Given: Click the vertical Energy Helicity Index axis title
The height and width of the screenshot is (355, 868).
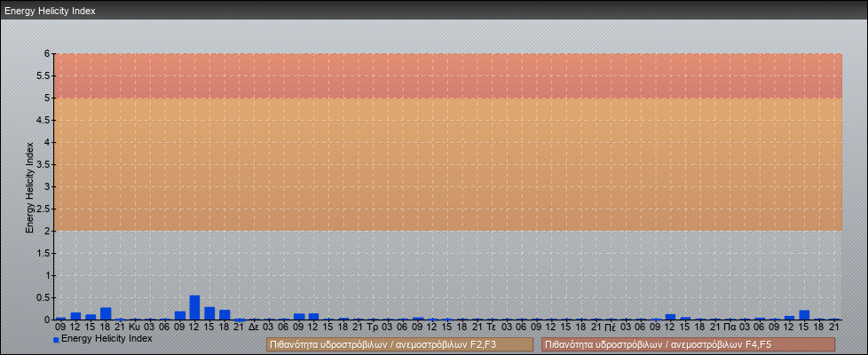Looking at the screenshot, I should pyautogui.click(x=30, y=187).
